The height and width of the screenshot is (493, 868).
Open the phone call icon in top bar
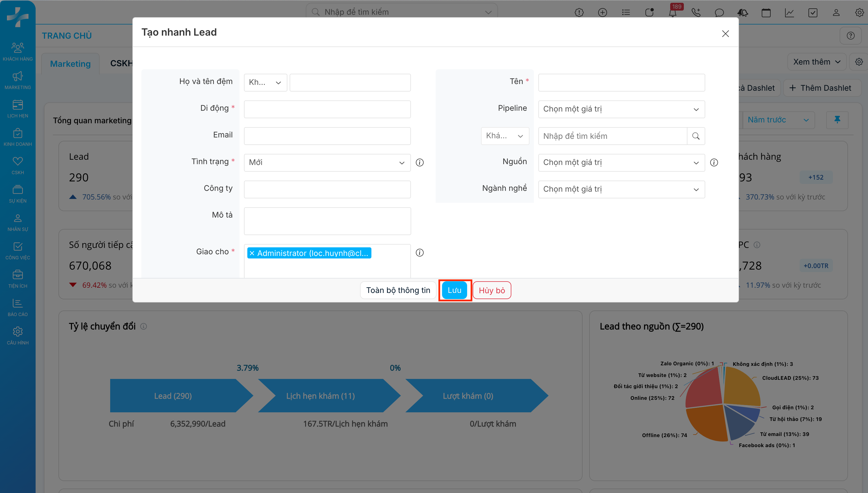[696, 13]
